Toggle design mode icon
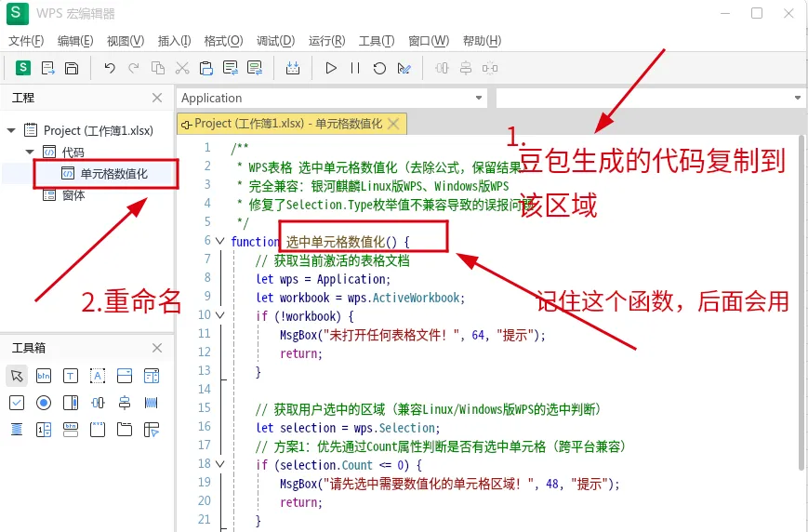 tap(404, 68)
